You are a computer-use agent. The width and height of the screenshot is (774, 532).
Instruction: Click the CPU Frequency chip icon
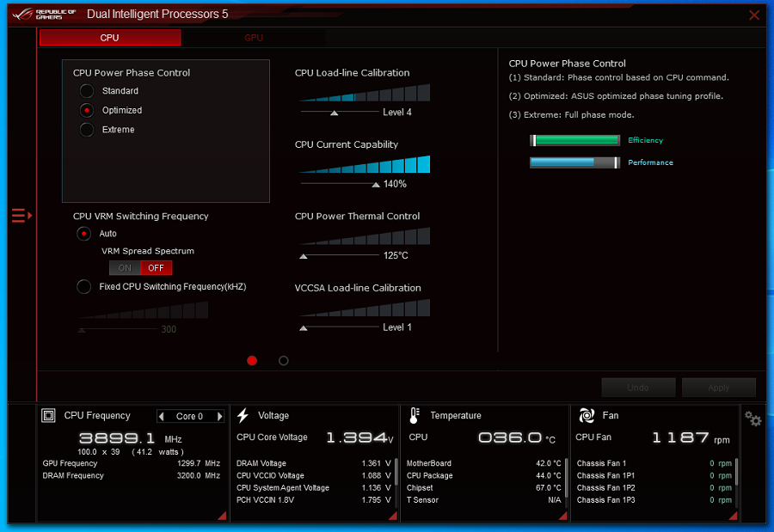click(48, 415)
